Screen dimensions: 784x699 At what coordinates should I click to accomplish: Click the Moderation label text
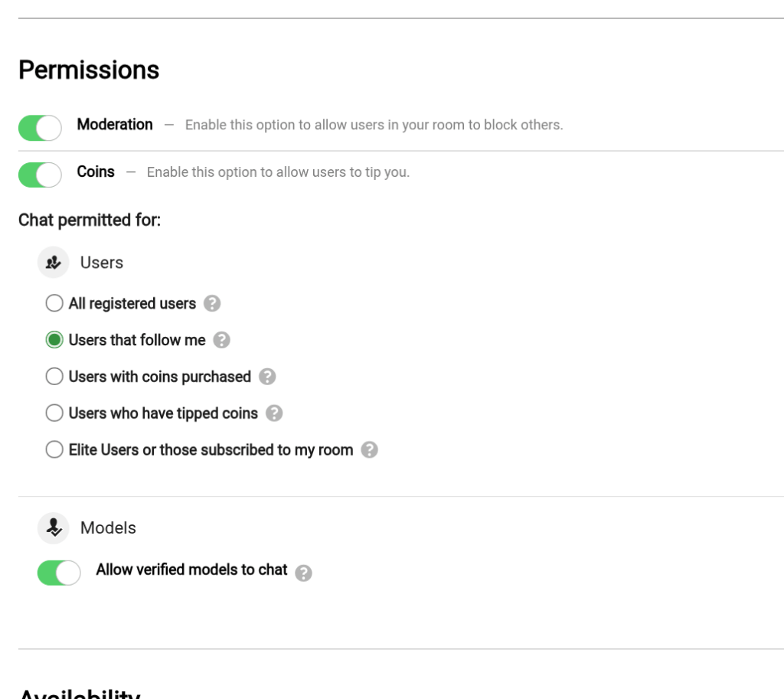point(115,124)
